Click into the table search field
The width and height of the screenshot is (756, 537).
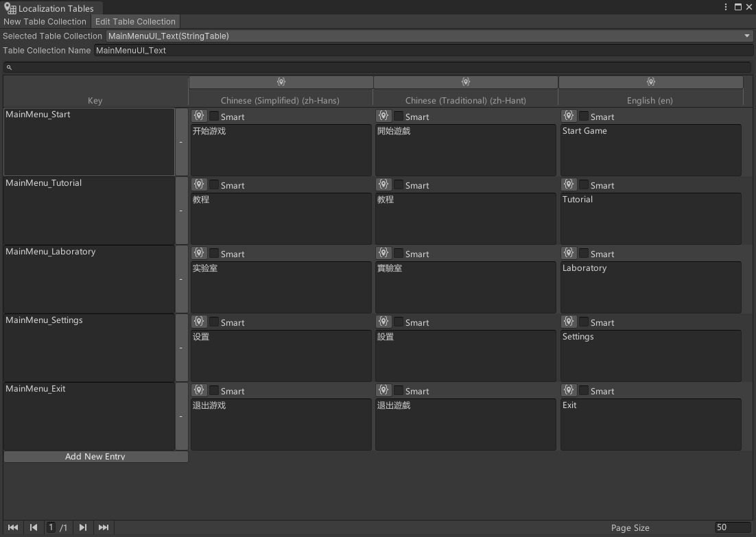(x=377, y=67)
